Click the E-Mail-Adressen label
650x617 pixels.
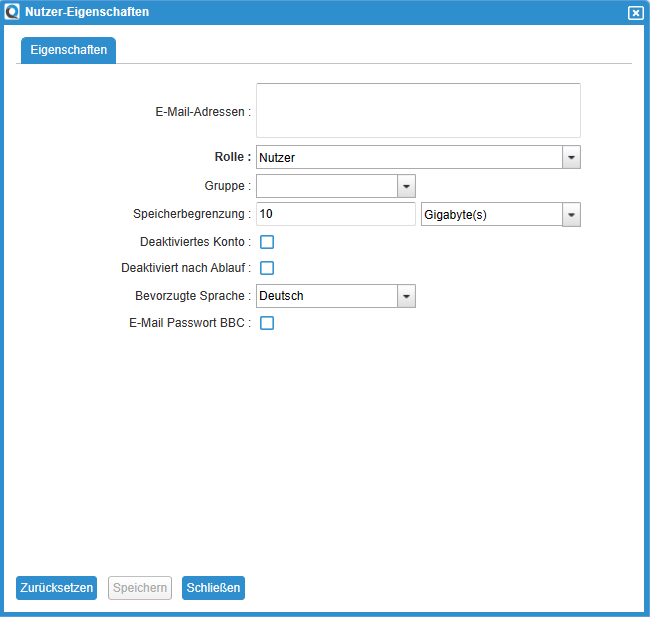tap(203, 112)
